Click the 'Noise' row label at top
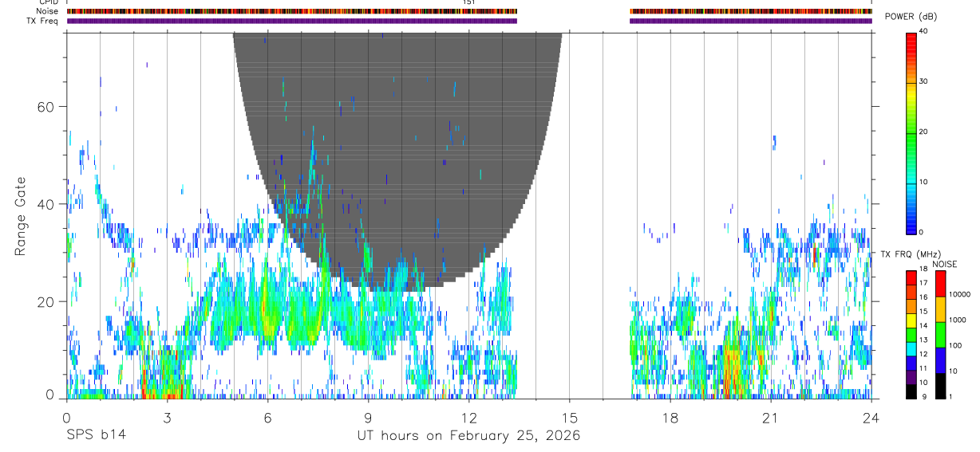 (x=48, y=11)
